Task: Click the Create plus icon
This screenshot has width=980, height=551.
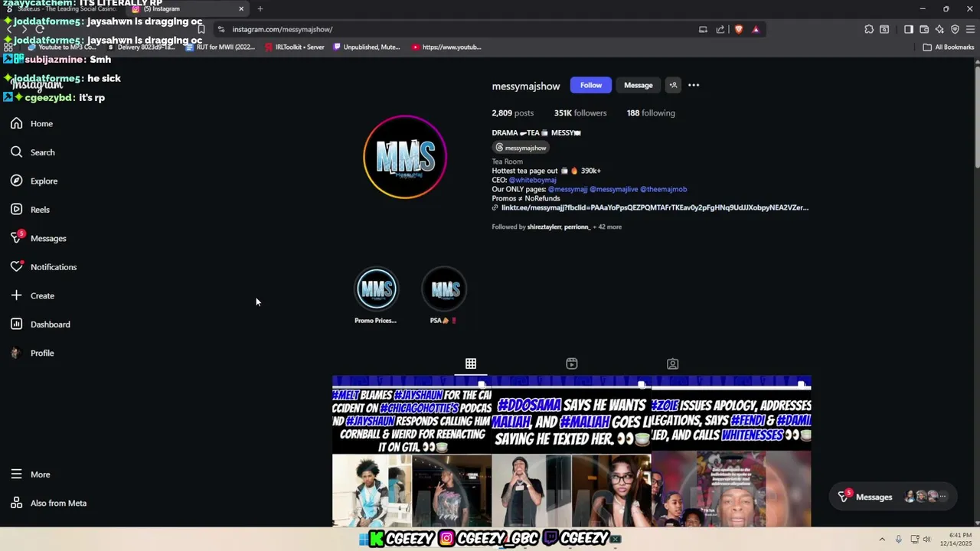Action: pos(16,295)
